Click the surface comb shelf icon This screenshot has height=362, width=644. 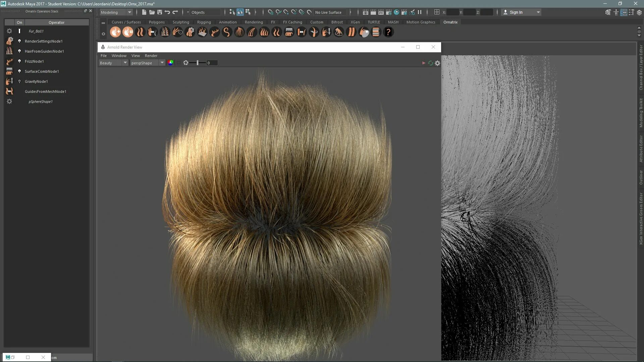click(x=289, y=32)
